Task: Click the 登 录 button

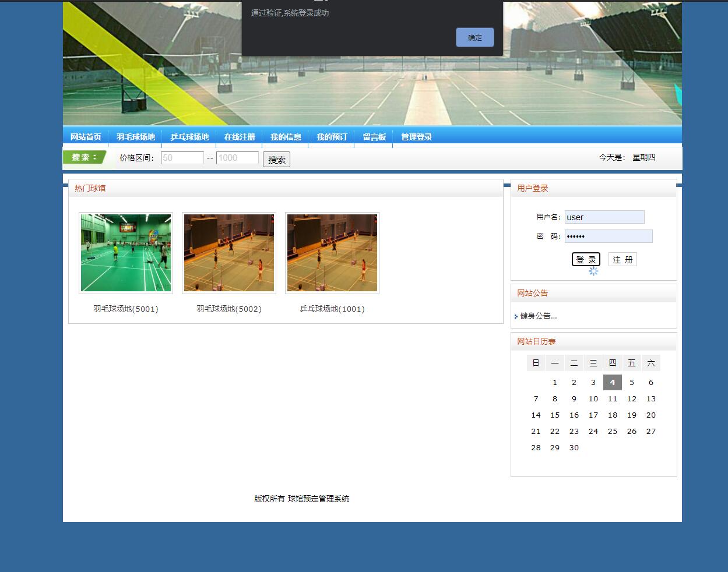Action: point(586,260)
